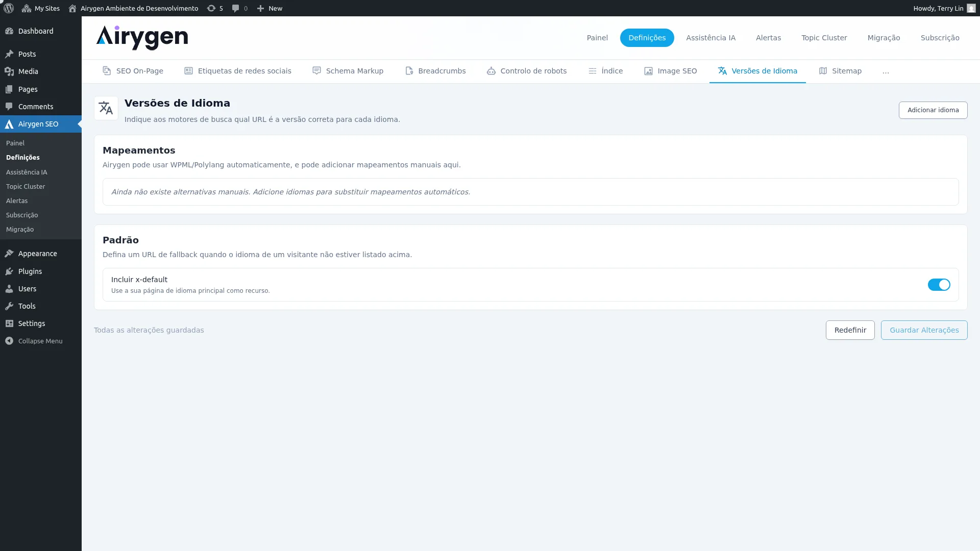Viewport: 980px width, 551px height.
Task: Click the Redefinir button
Action: coord(850,330)
